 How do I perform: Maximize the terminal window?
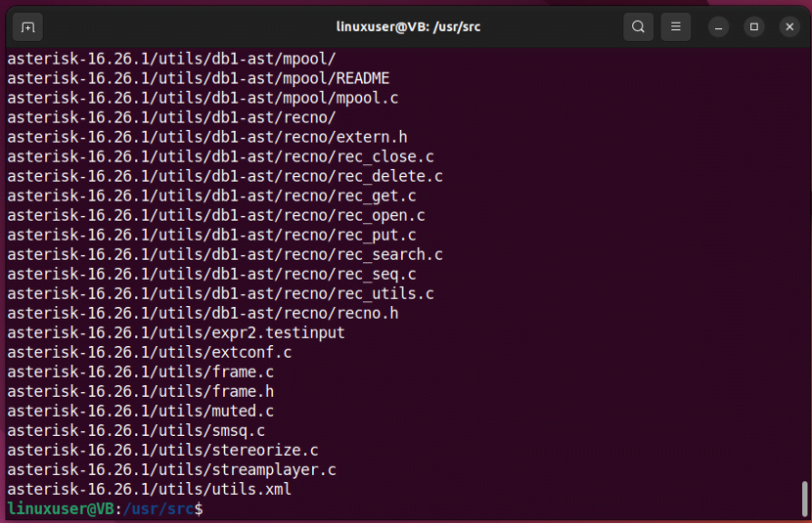point(754,27)
